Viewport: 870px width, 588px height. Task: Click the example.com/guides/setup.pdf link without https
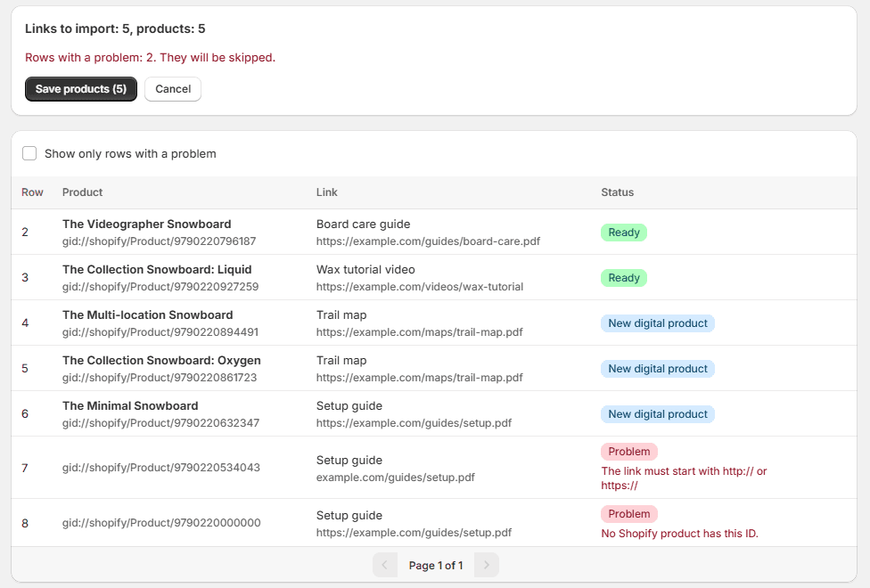click(x=396, y=478)
